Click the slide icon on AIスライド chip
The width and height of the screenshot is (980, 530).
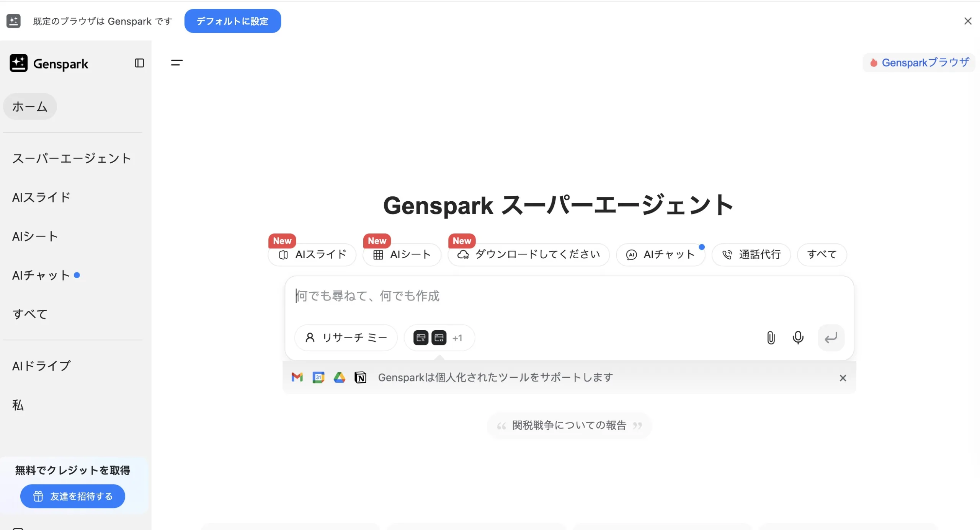[283, 255]
